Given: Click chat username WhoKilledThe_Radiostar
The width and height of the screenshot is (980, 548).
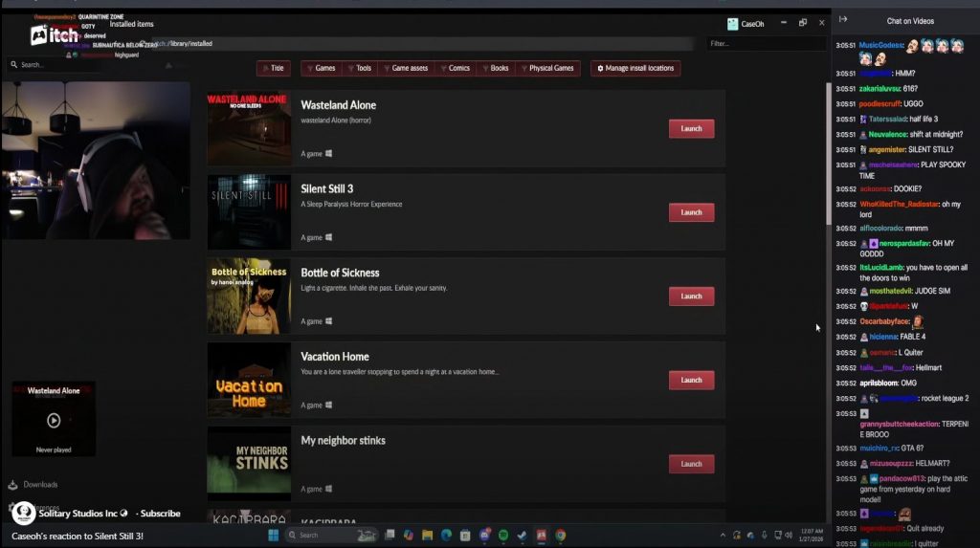Looking at the screenshot, I should pyautogui.click(x=899, y=205).
